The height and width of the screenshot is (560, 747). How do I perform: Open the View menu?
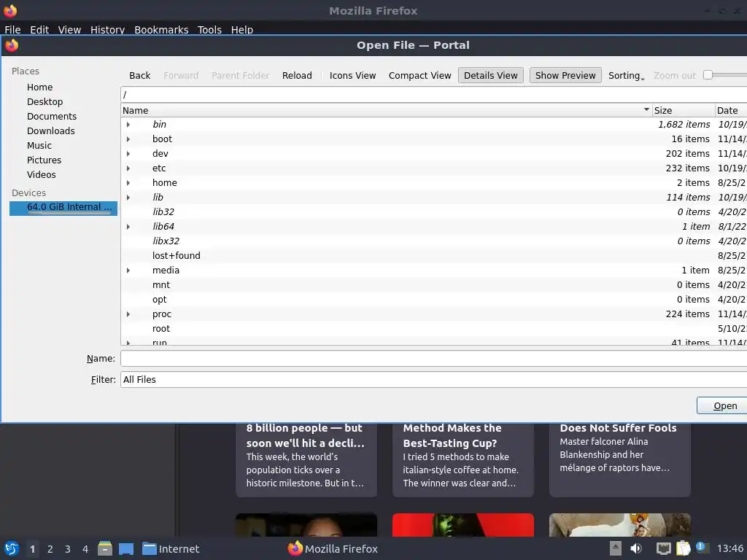69,29
